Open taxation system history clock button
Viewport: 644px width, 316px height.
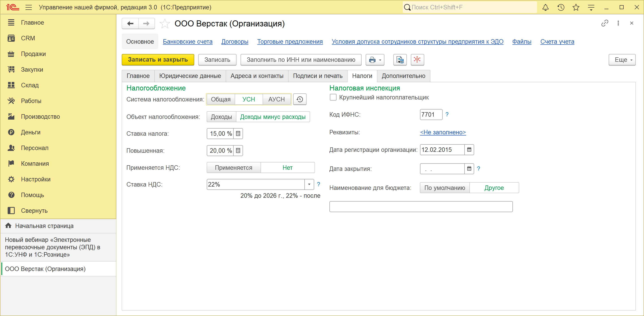click(x=300, y=99)
